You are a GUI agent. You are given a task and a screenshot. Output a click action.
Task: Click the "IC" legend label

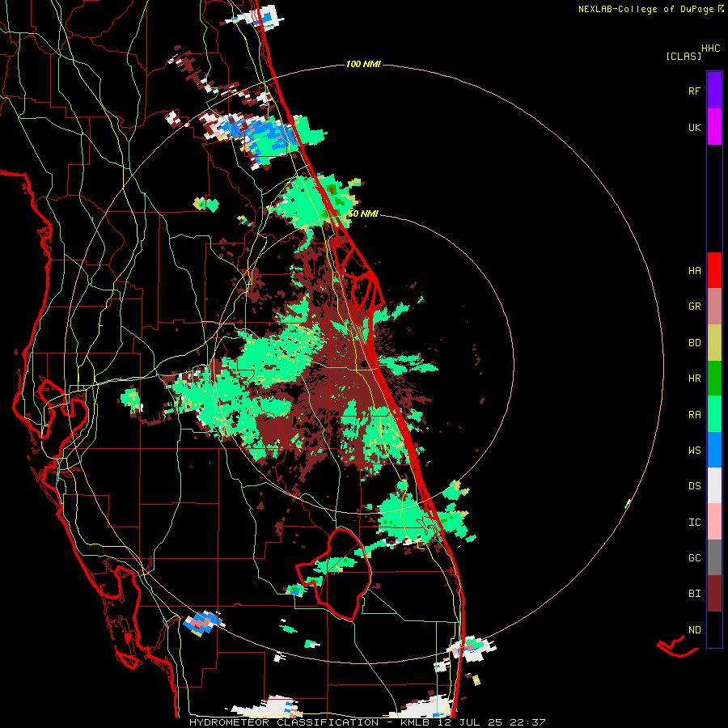[694, 523]
